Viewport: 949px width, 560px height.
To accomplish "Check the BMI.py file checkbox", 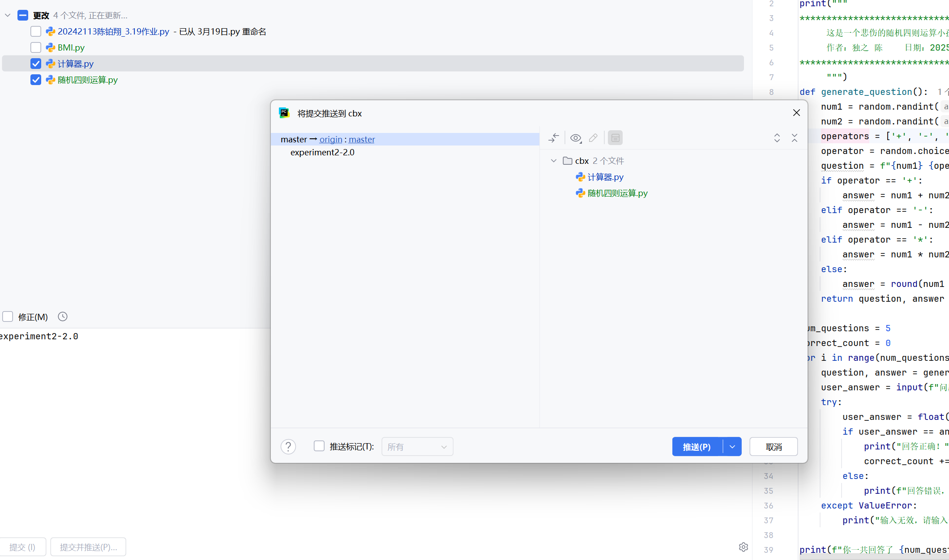I will [36, 47].
